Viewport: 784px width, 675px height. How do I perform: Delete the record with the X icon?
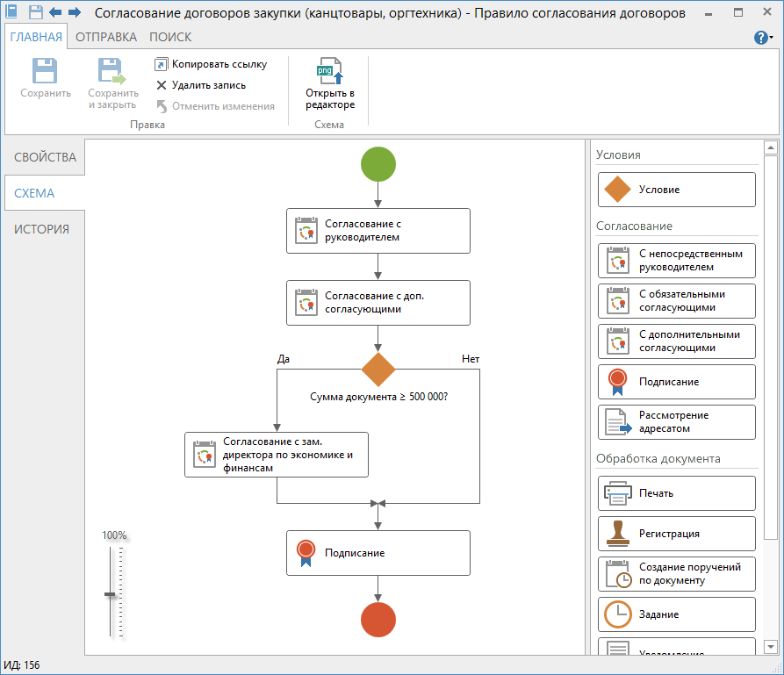click(162, 85)
